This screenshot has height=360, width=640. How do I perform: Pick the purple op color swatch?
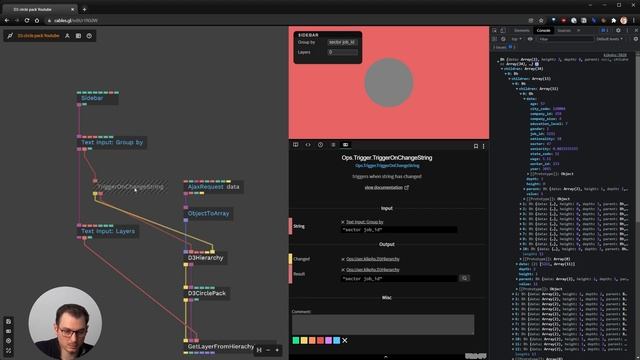tap(329, 340)
